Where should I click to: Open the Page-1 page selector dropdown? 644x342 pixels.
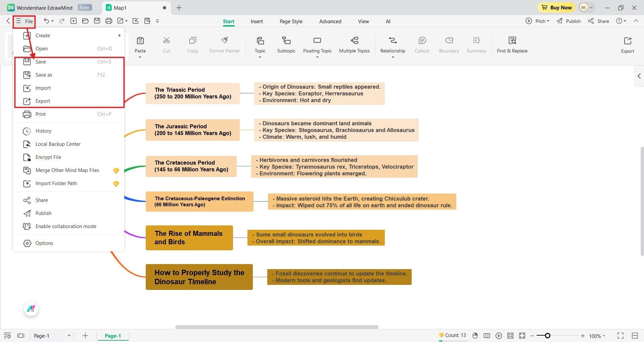[x=69, y=335]
